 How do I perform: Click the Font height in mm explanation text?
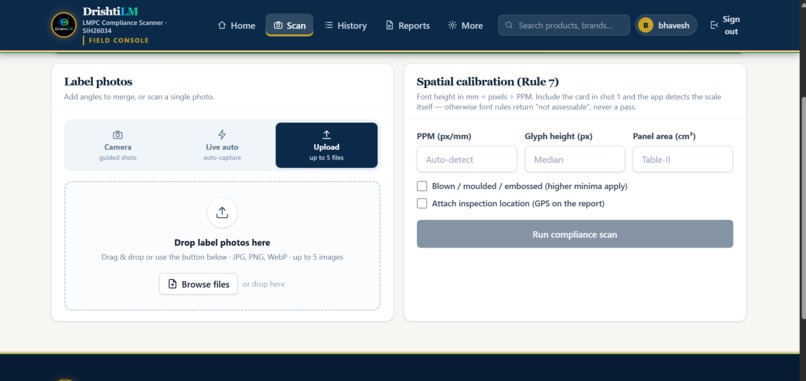pos(569,102)
